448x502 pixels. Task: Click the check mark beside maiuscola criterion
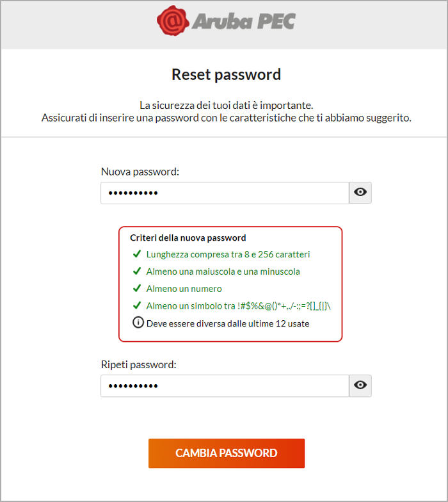[136, 271]
